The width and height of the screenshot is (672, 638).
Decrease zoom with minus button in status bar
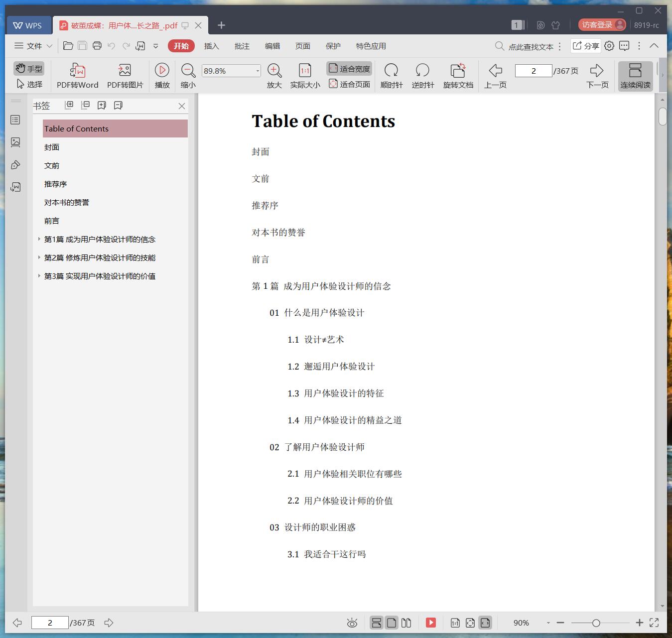click(x=560, y=623)
